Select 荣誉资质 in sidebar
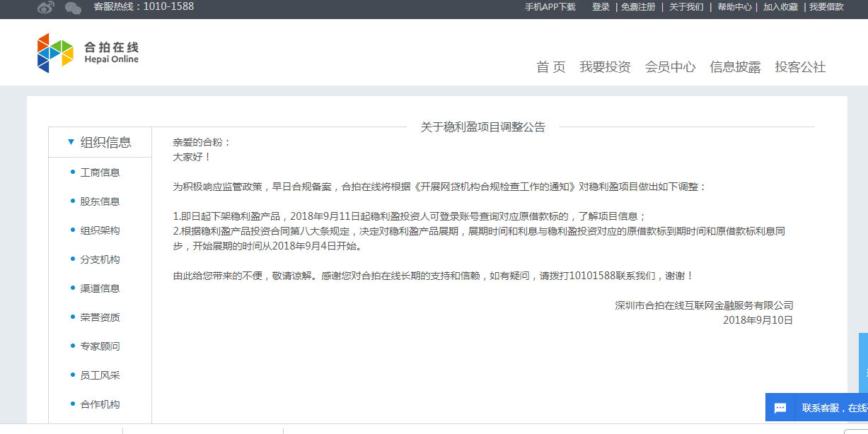The width and height of the screenshot is (868, 434). pyautogui.click(x=100, y=317)
